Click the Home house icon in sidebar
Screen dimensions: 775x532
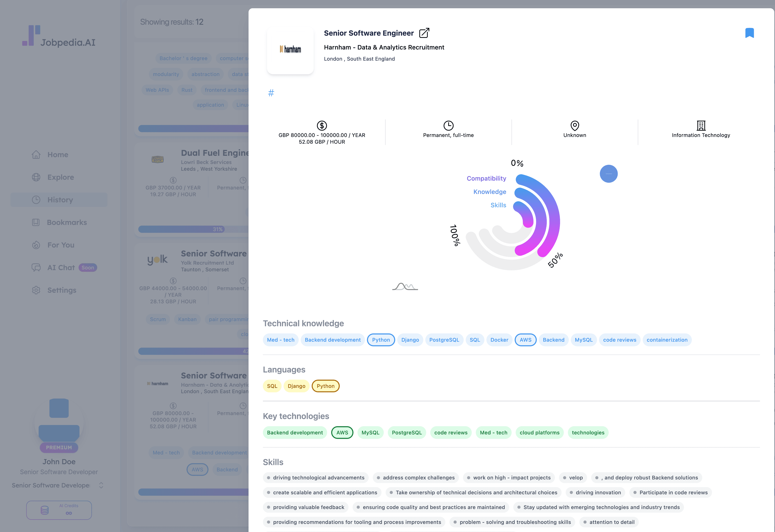(x=36, y=155)
